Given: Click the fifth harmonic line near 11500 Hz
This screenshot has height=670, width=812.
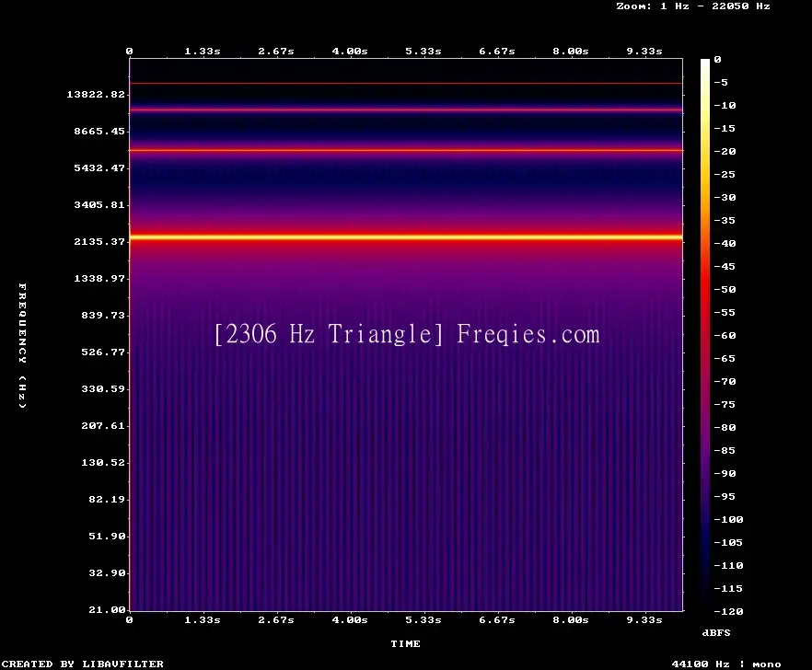Looking at the screenshot, I should pyautogui.click(x=406, y=110).
